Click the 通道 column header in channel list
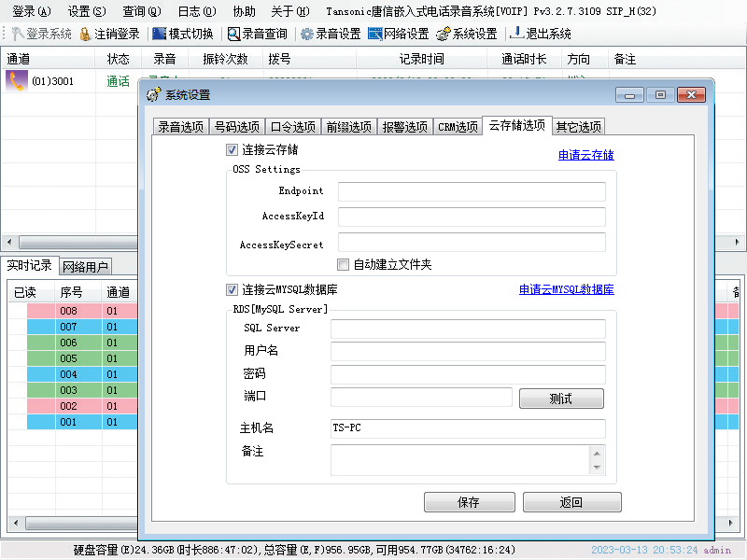The height and width of the screenshot is (560, 747). click(48, 59)
